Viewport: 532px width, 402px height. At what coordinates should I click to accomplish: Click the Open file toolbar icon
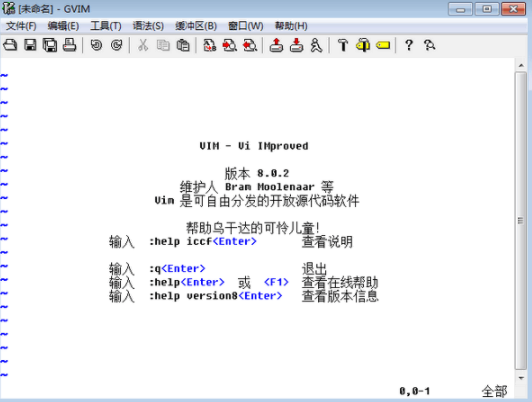[10, 45]
